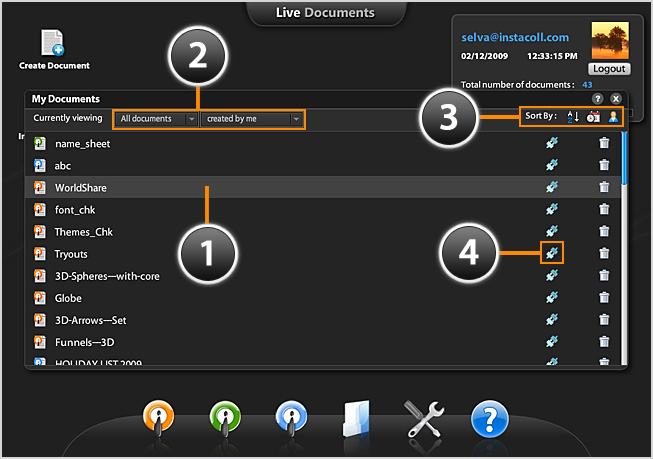
Task: Delete the name_sheet document
Action: [x=604, y=143]
